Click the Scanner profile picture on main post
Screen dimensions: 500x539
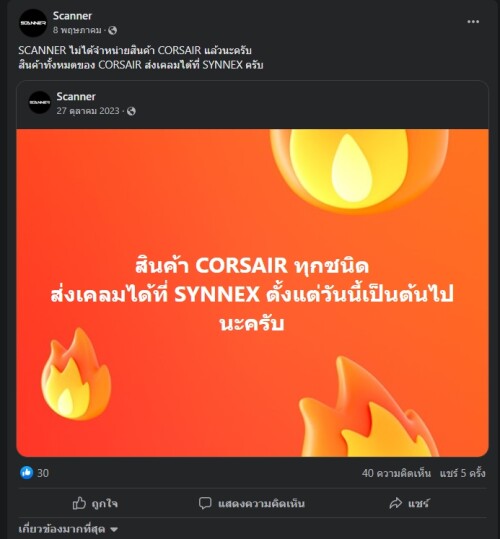[x=33, y=23]
